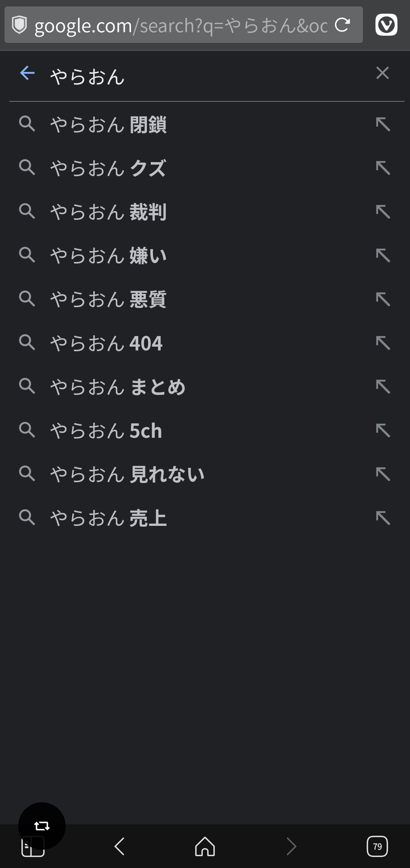Image resolution: width=410 pixels, height=868 pixels.
Task: Navigate back with bottom bar chevron
Action: point(119,846)
